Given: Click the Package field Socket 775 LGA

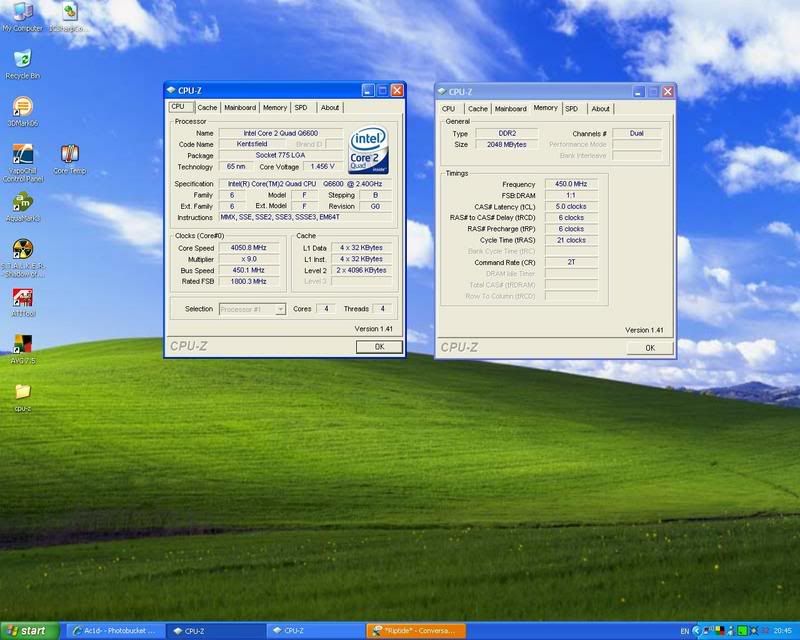Looking at the screenshot, I should [281, 155].
